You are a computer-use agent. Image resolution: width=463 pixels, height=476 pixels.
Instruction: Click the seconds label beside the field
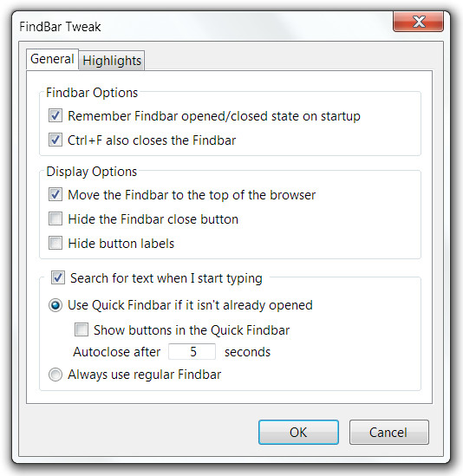coord(247,352)
